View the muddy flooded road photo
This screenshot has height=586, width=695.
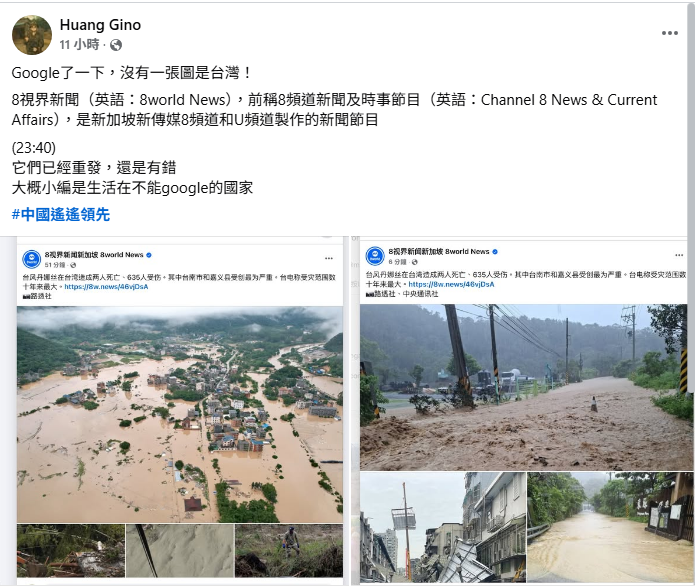(523, 387)
